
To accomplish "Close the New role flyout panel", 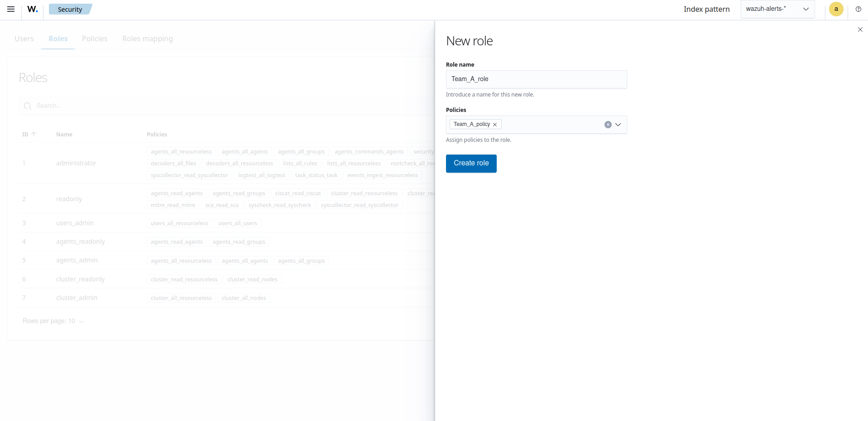I will pyautogui.click(x=860, y=29).
